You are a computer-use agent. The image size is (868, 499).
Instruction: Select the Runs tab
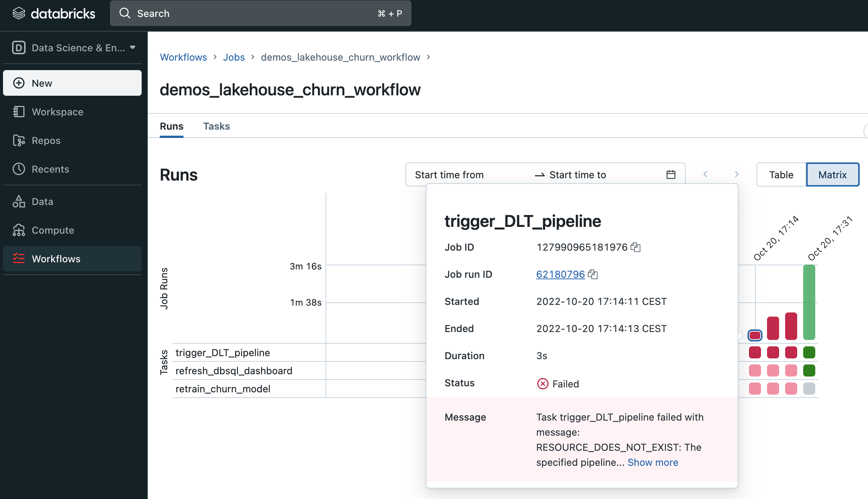(x=171, y=126)
